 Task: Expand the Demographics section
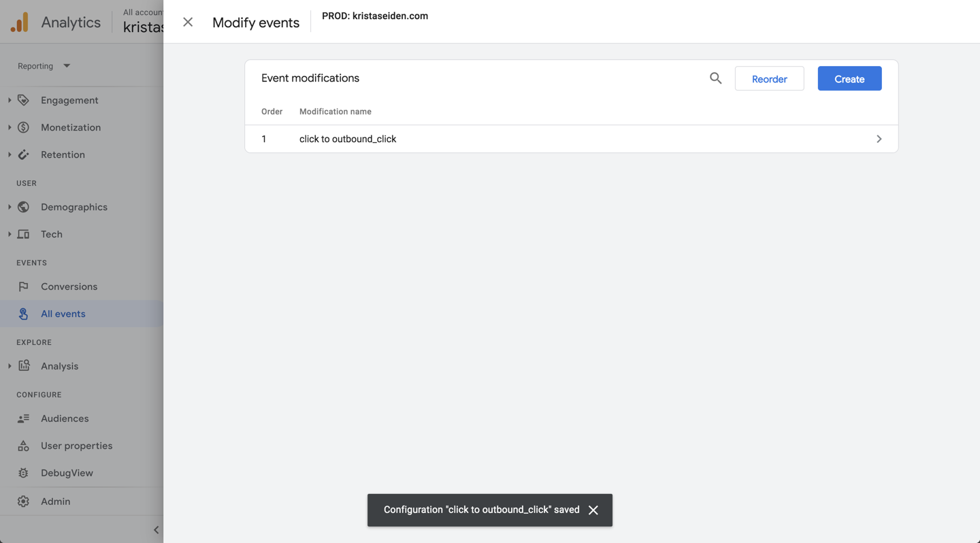click(10, 207)
